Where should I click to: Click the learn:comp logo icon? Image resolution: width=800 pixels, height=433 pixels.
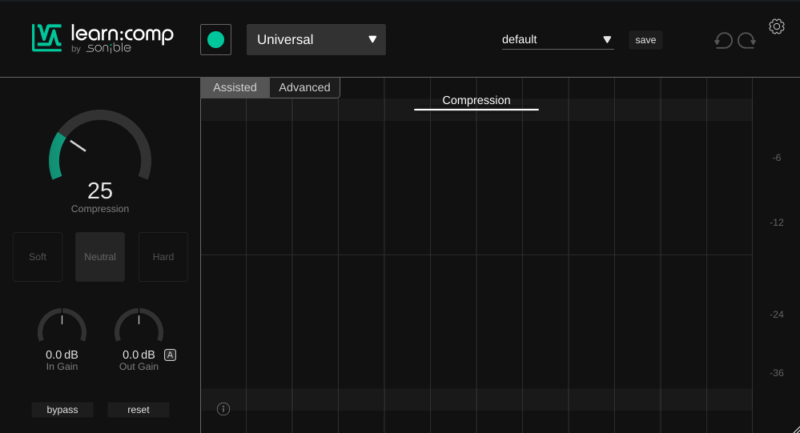(48, 38)
